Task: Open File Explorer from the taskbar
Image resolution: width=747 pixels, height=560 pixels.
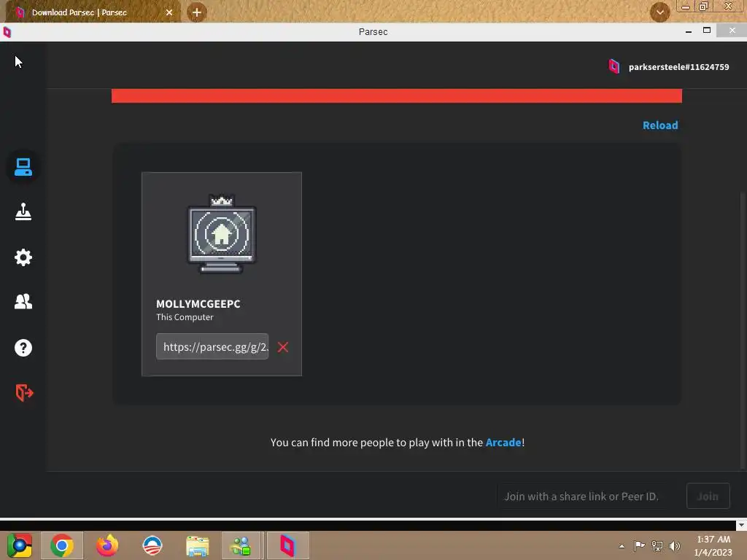Action: tap(197, 546)
